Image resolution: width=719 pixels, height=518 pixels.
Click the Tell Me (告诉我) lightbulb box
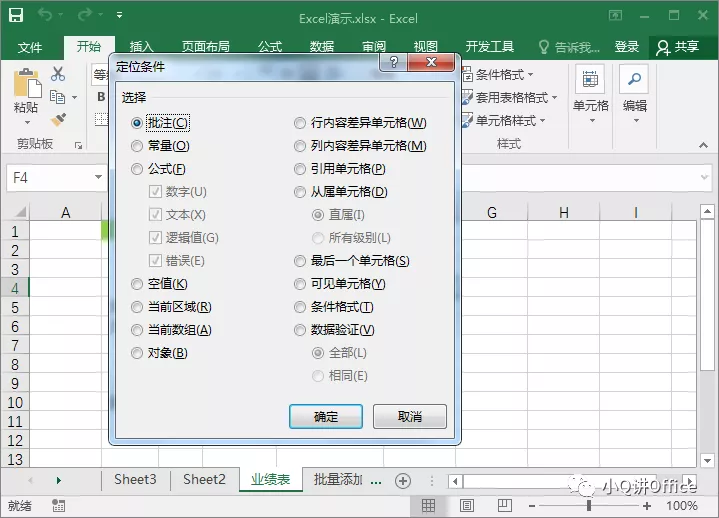click(x=569, y=47)
